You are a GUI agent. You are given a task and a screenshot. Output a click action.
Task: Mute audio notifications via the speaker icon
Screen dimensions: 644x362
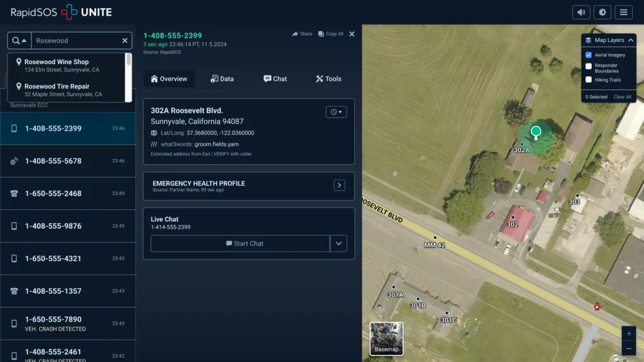coord(579,12)
